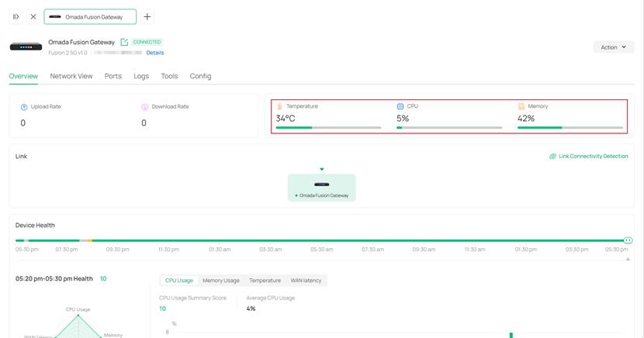Click the Download Rate arrow icon
644x338 pixels.
tap(144, 107)
